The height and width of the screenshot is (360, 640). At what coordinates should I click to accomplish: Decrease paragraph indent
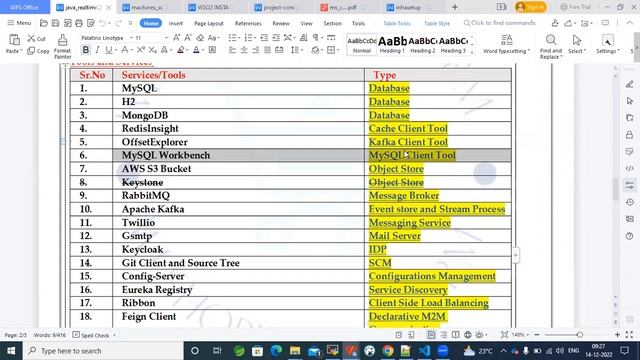[x=264, y=38]
